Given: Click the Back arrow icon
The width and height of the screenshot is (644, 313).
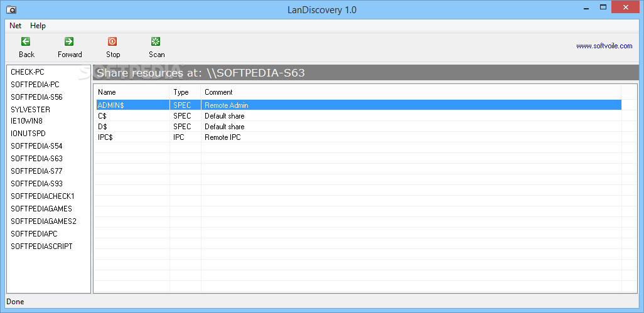Looking at the screenshot, I should pyautogui.click(x=26, y=41).
